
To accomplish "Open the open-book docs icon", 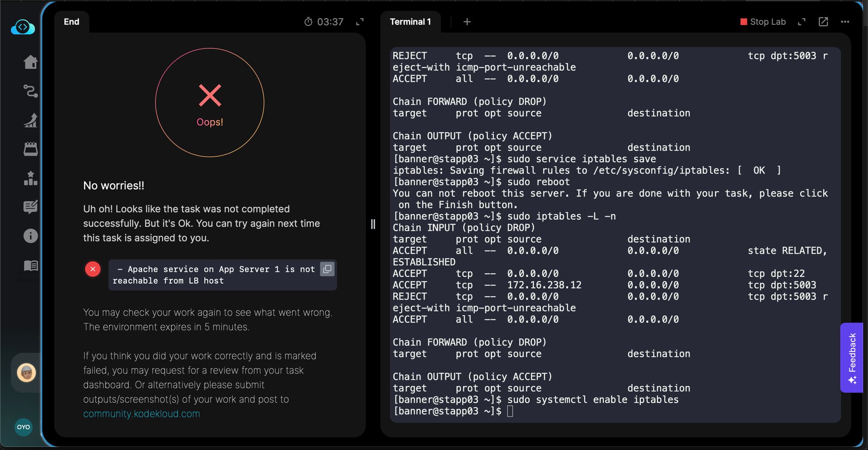I will click(x=30, y=265).
